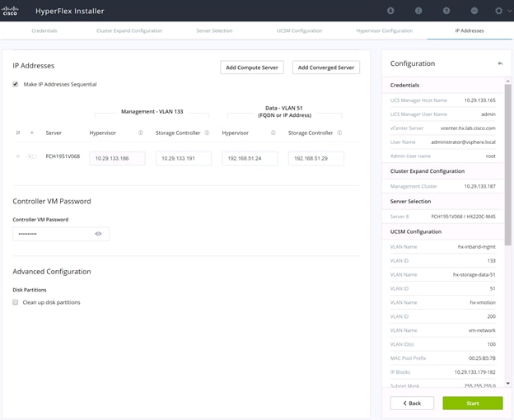
Task: Enable Clean up disk partitions checkbox
Action: (16, 302)
